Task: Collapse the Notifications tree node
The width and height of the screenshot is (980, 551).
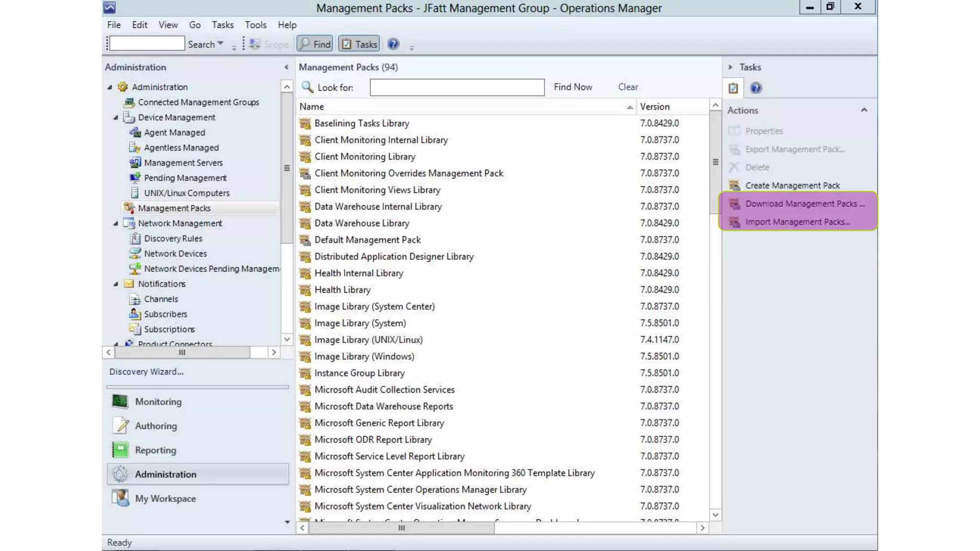Action: (x=116, y=284)
